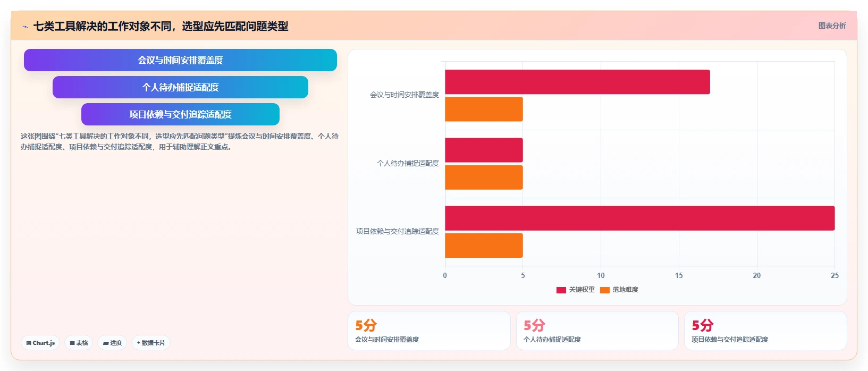Open the 5分 个人待办捕捉适配度 data card
This screenshot has height=371, width=868.
coord(597,331)
